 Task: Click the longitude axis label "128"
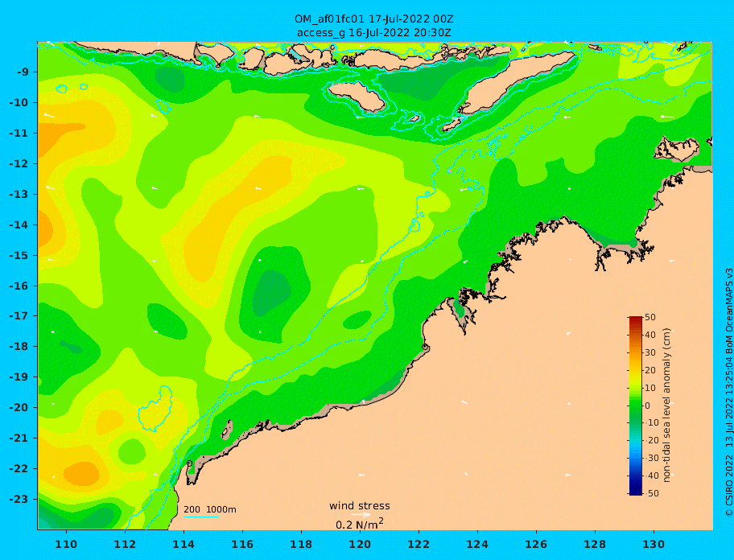click(595, 544)
